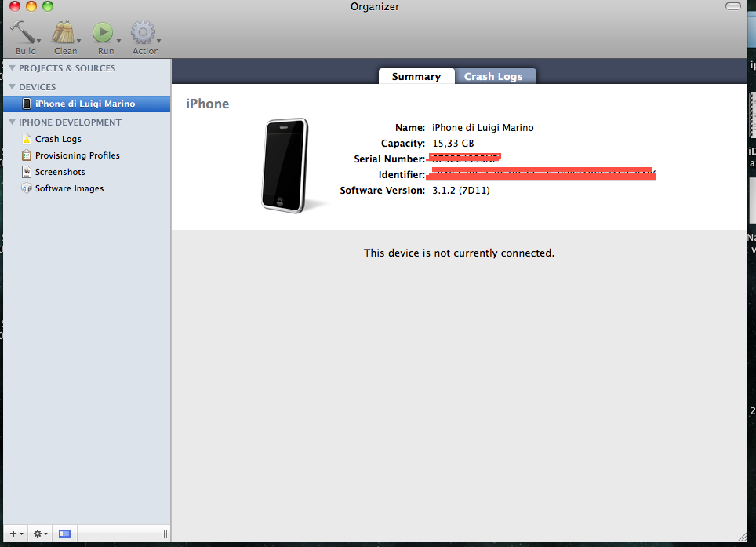Click the Crash Logs sidebar icon
The width and height of the screenshot is (756, 547).
click(x=27, y=139)
